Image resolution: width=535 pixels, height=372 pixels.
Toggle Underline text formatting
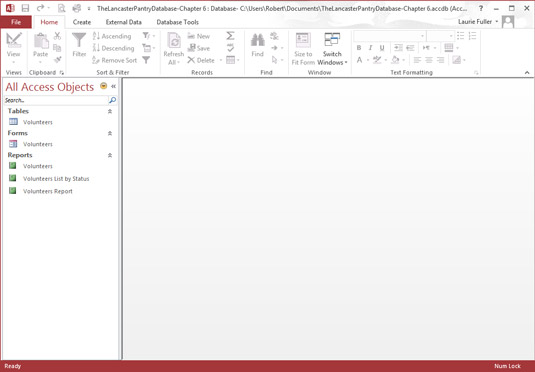(382, 48)
